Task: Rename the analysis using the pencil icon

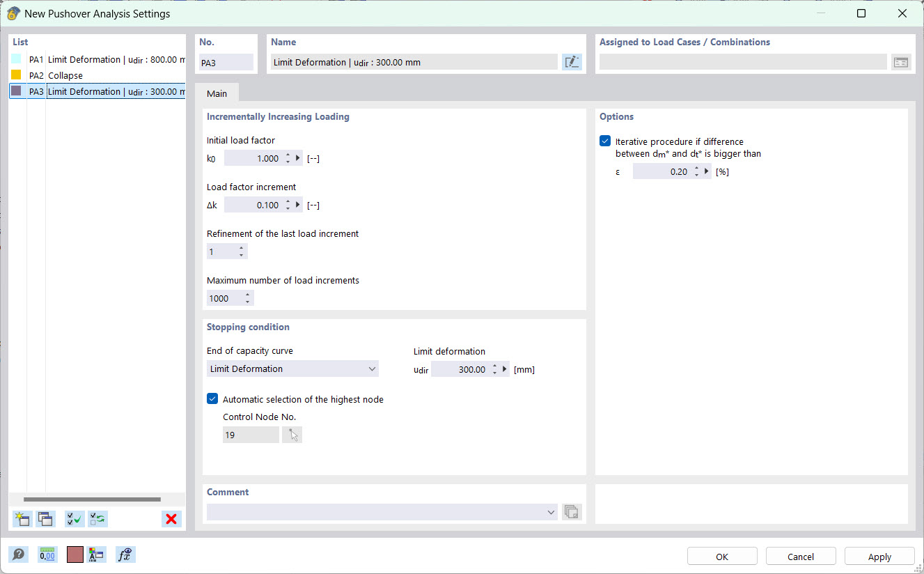Action: (571, 61)
